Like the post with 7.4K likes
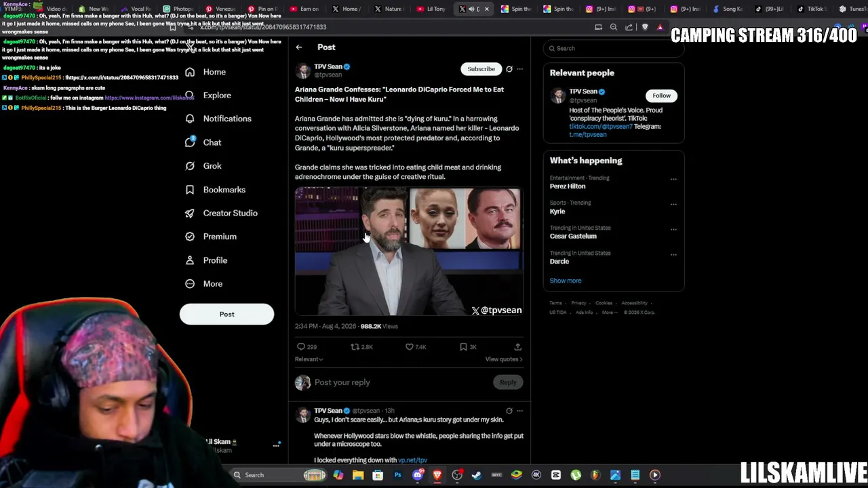Screen dimensions: 868x488 [x=416, y=347]
